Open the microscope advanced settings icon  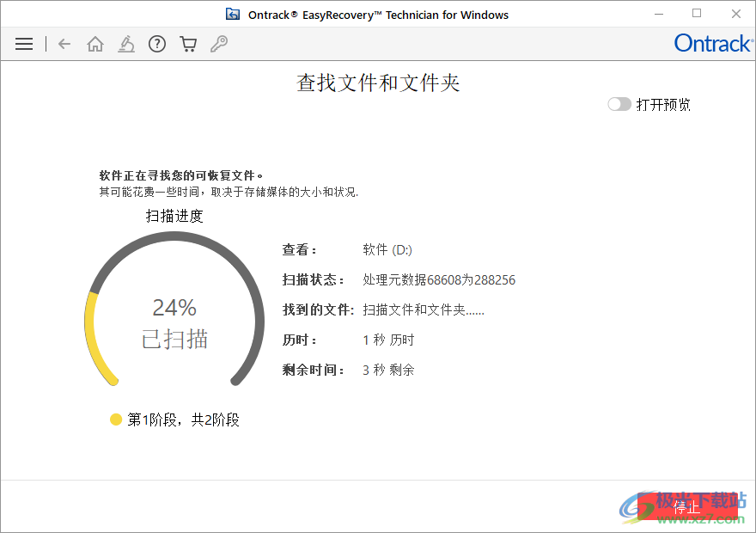pos(126,44)
